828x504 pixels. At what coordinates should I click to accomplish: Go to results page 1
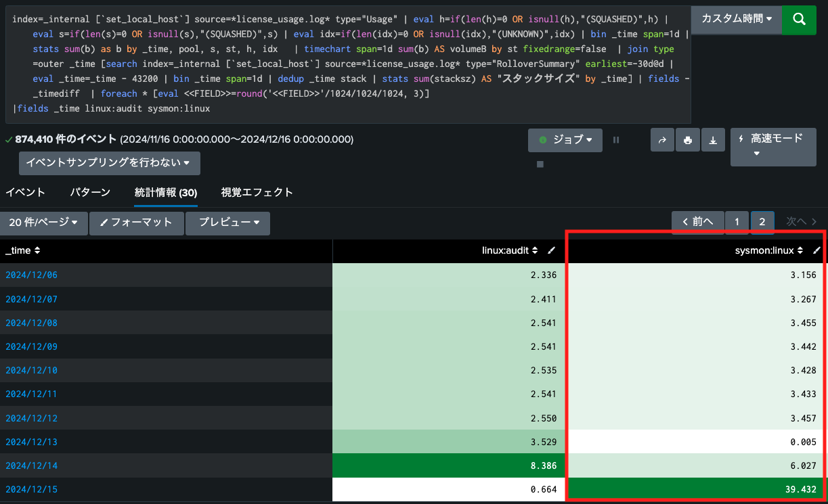pyautogui.click(x=737, y=221)
